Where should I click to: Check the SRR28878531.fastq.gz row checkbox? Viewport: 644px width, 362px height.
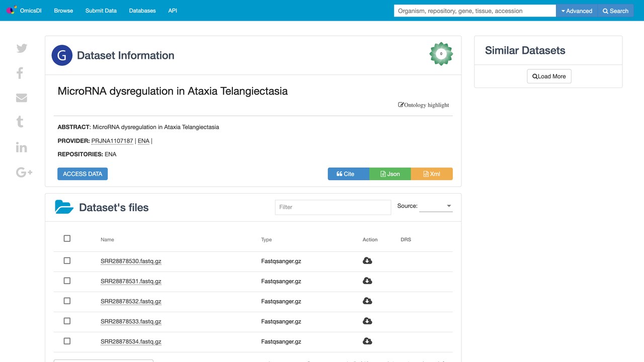click(67, 281)
